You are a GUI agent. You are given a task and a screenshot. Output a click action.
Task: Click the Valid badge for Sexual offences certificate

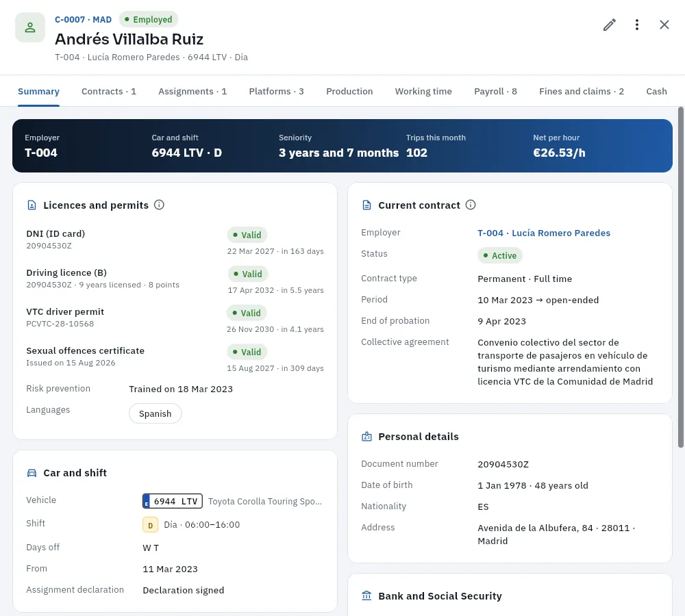(x=247, y=352)
